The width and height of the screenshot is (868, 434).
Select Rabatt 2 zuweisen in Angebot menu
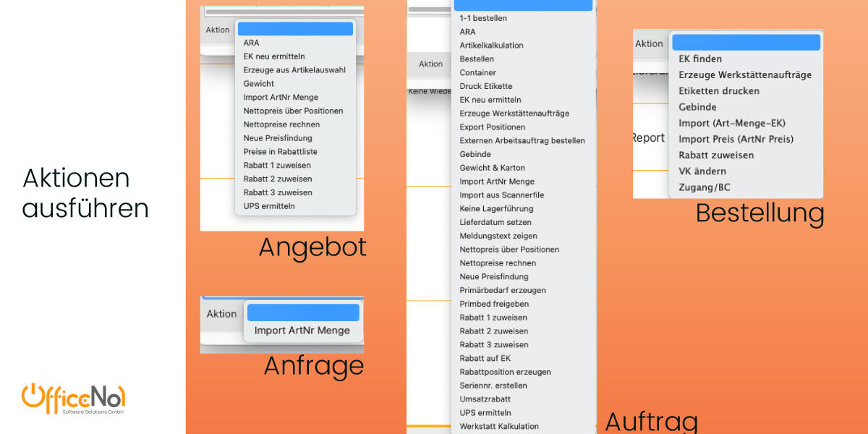278,179
